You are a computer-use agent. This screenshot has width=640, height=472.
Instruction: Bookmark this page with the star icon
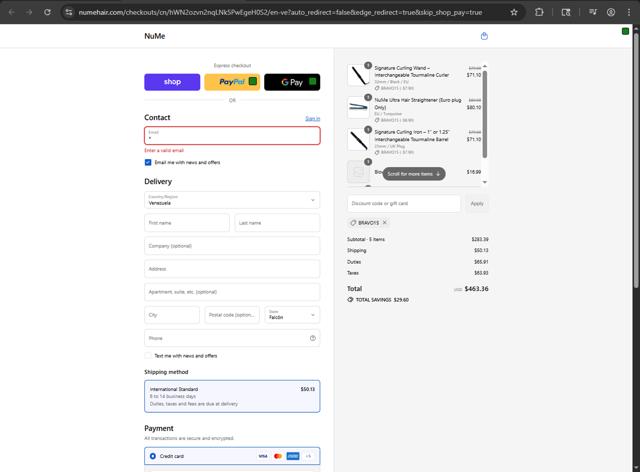[x=514, y=12]
